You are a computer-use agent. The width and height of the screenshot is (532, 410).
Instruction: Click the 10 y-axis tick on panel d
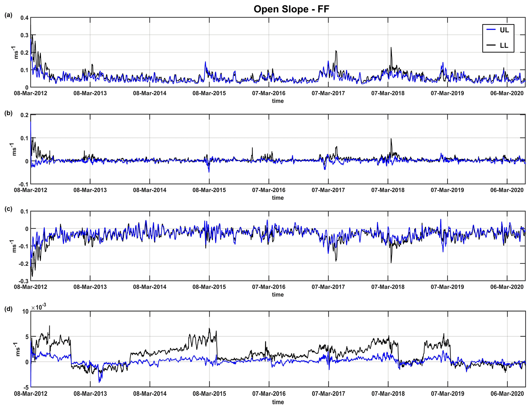25,312
